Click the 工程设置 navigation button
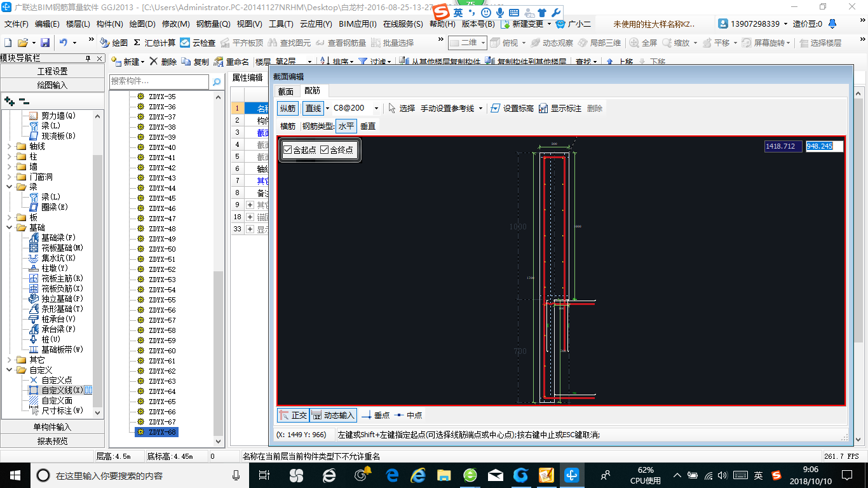Viewport: 868px width, 488px height. 53,71
